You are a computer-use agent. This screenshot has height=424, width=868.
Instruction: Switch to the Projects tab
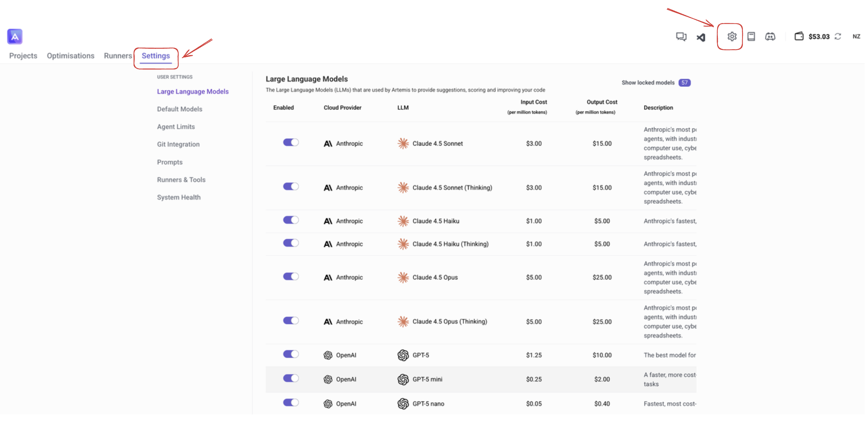tap(23, 56)
